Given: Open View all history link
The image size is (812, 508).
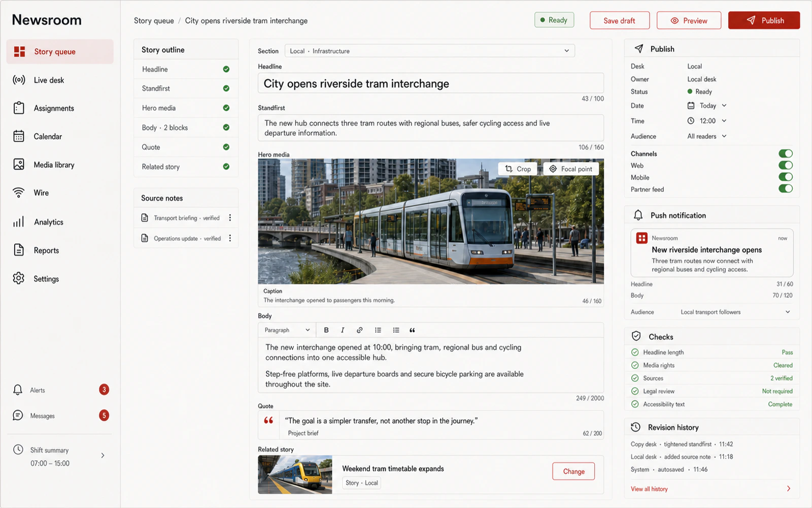Looking at the screenshot, I should pyautogui.click(x=649, y=489).
